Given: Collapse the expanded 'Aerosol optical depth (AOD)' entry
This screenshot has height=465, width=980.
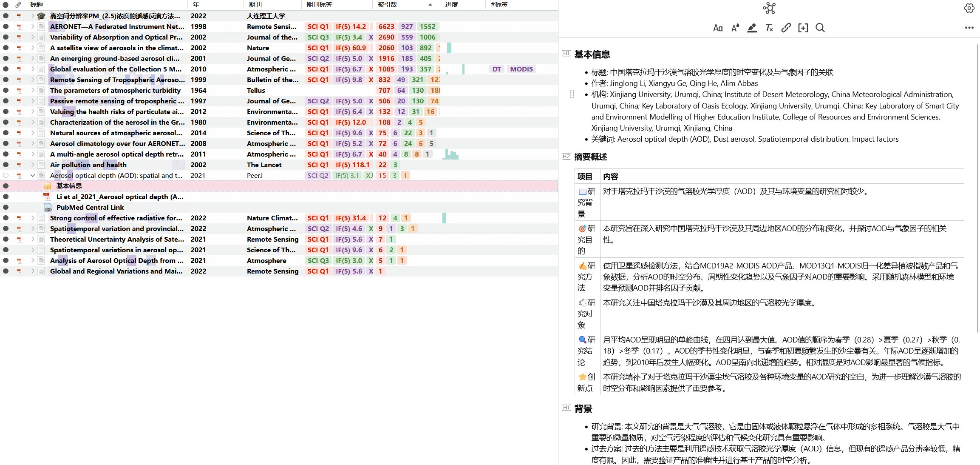Looking at the screenshot, I should [x=33, y=175].
